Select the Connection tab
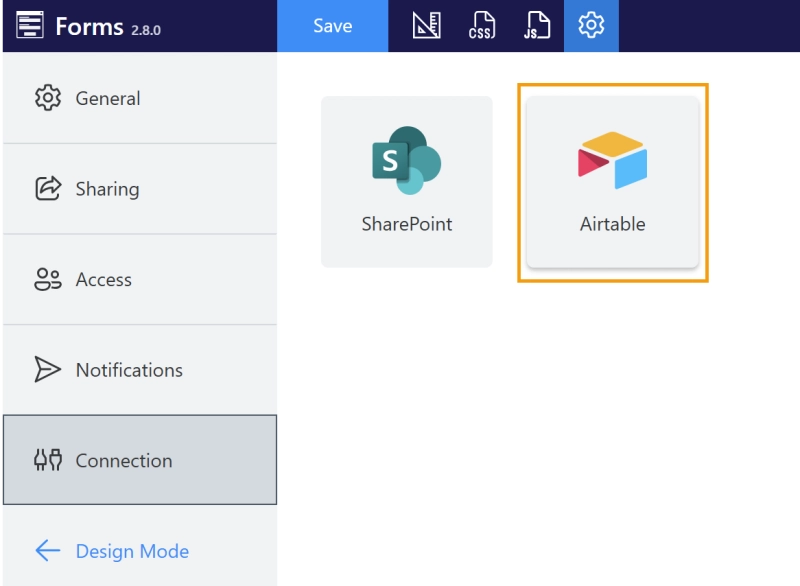The width and height of the screenshot is (800, 586). tap(140, 460)
